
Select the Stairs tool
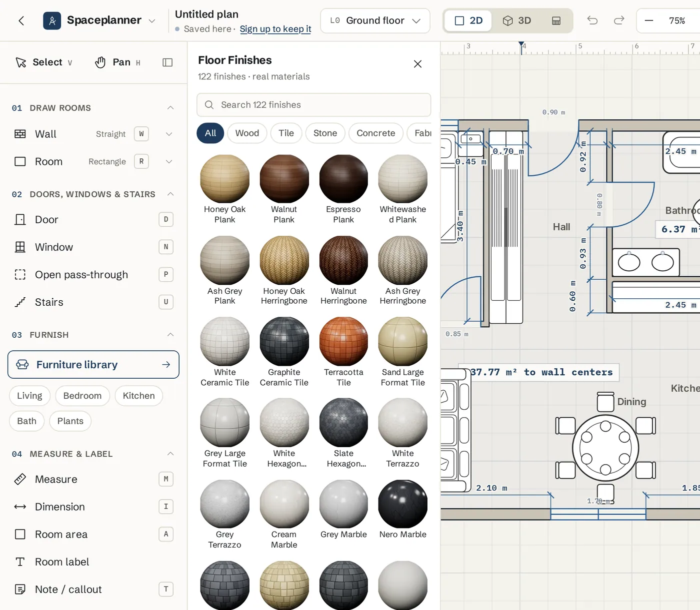coord(93,302)
